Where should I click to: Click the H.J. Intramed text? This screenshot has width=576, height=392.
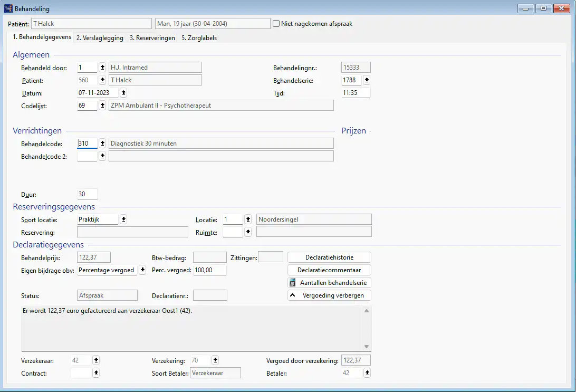point(129,68)
